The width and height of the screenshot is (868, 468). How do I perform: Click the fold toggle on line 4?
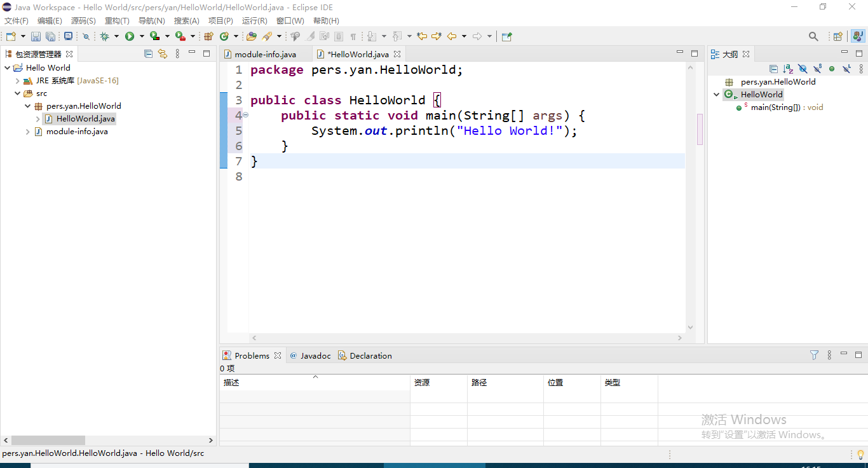[x=246, y=115]
